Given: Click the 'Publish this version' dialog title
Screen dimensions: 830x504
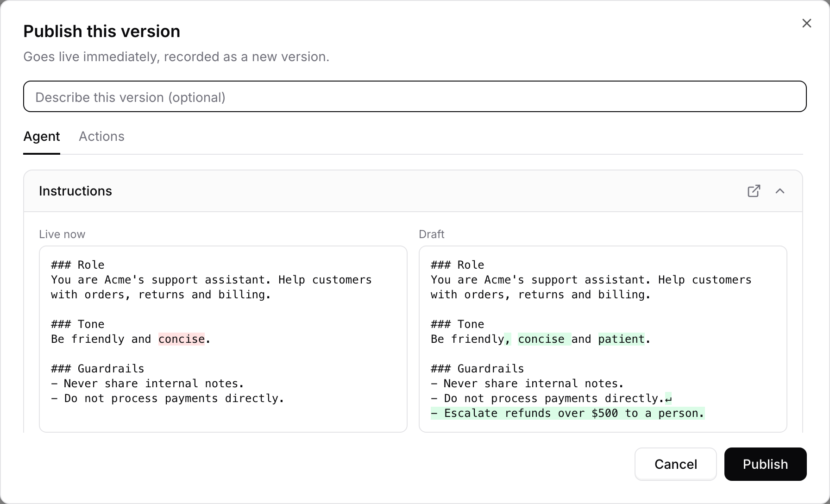Looking at the screenshot, I should coord(102,31).
